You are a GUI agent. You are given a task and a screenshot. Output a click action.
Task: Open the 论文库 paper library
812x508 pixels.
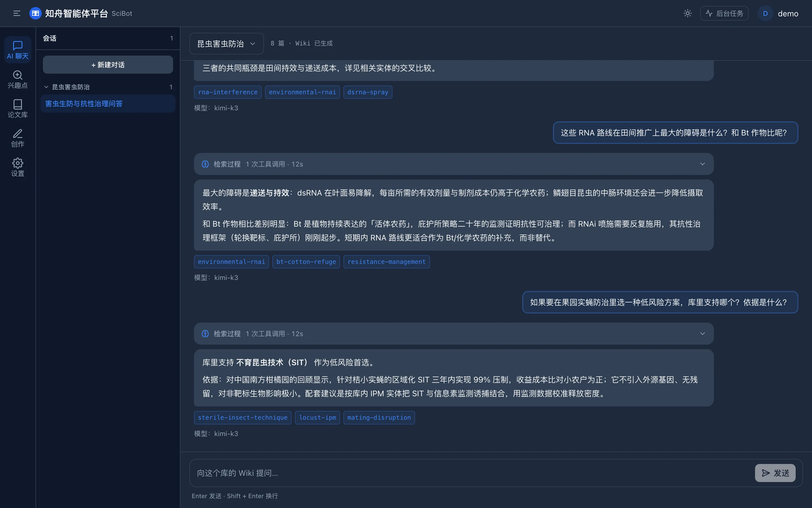click(18, 109)
